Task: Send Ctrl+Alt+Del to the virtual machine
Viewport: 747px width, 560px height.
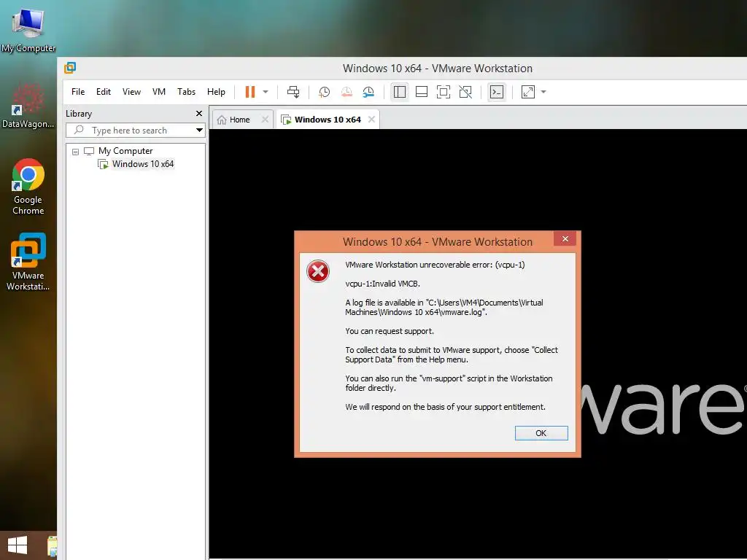Action: pyautogui.click(x=293, y=92)
